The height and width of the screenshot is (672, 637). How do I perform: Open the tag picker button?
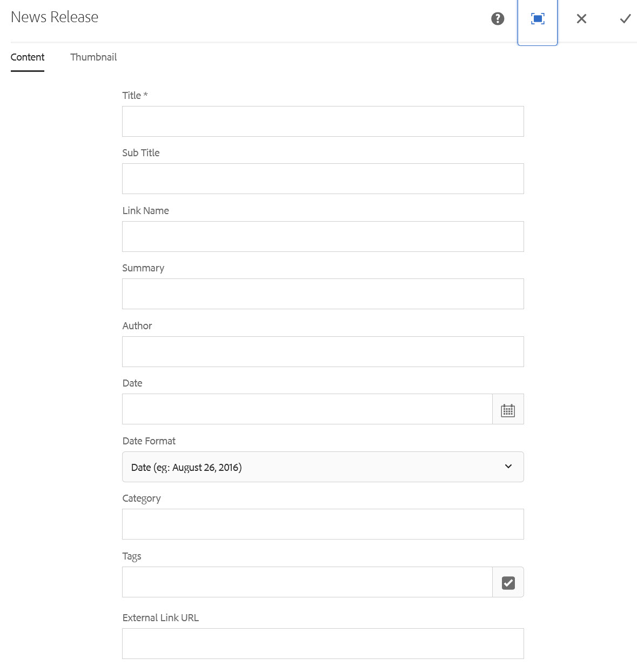508,582
